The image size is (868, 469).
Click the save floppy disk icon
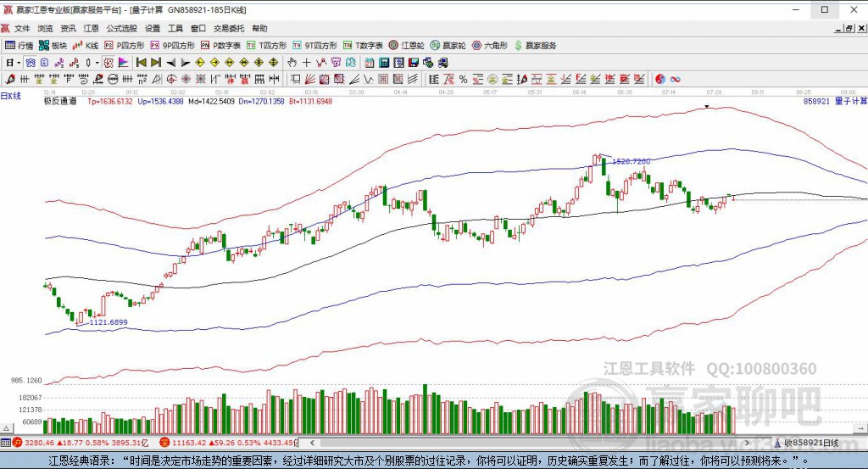[414, 63]
